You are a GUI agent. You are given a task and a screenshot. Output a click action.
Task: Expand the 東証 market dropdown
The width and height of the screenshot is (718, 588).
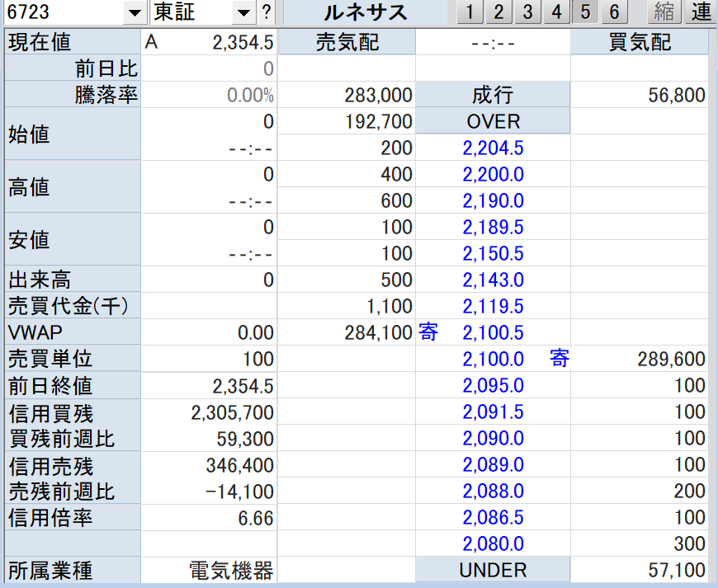[243, 12]
